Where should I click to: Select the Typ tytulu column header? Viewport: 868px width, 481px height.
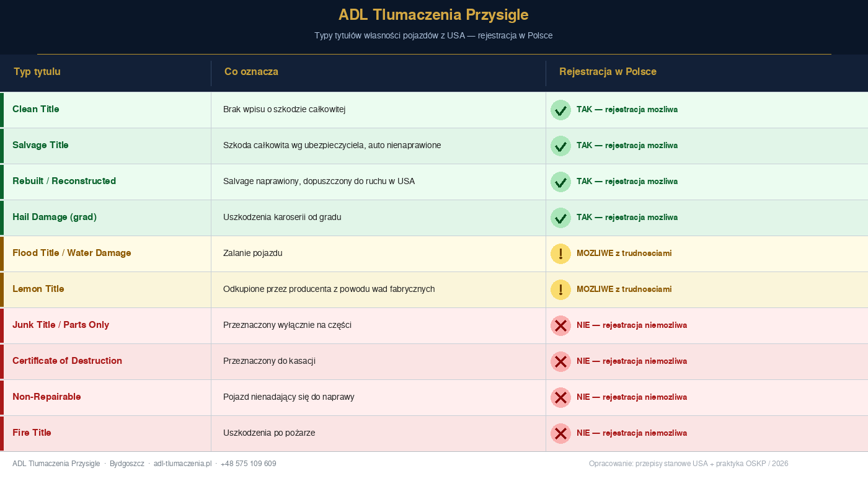(37, 72)
